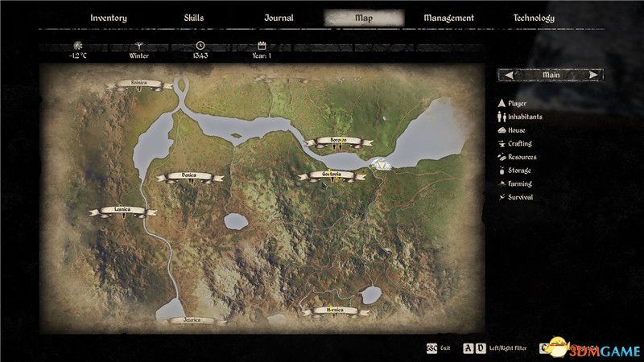Click the A key filter-left hint
Viewport: 644px width, 362px height.
pos(468,348)
